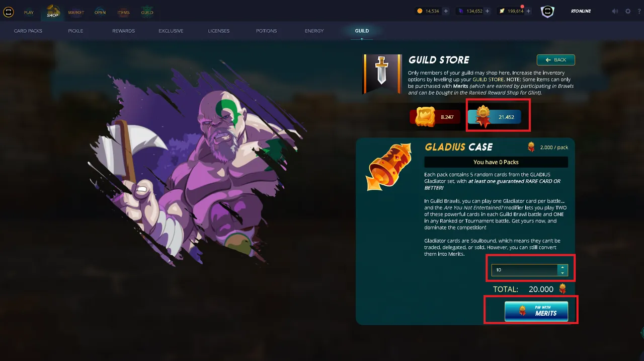
Task: Switch to the Potions tab
Action: tap(266, 31)
